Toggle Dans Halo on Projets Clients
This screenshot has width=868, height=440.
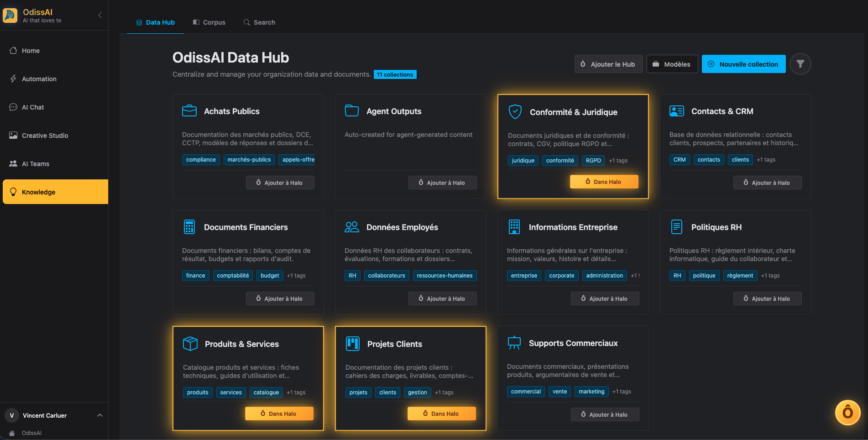point(441,414)
